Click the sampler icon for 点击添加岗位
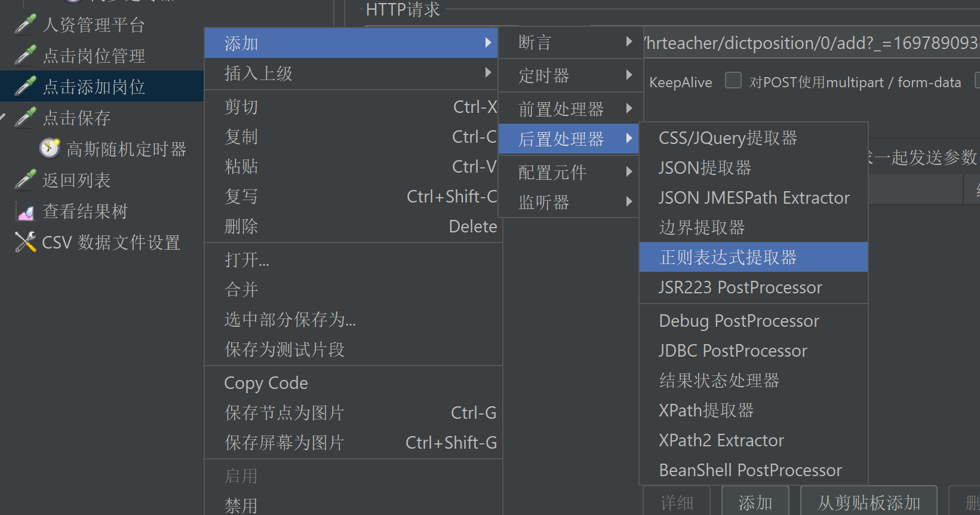The height and width of the screenshot is (515, 980). tap(25, 87)
